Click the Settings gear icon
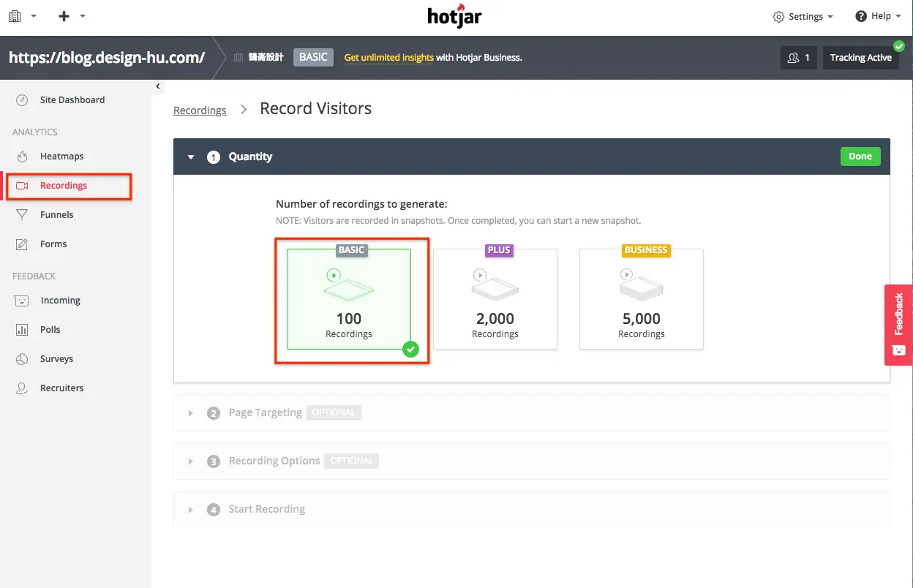This screenshot has width=913, height=588. coord(779,17)
